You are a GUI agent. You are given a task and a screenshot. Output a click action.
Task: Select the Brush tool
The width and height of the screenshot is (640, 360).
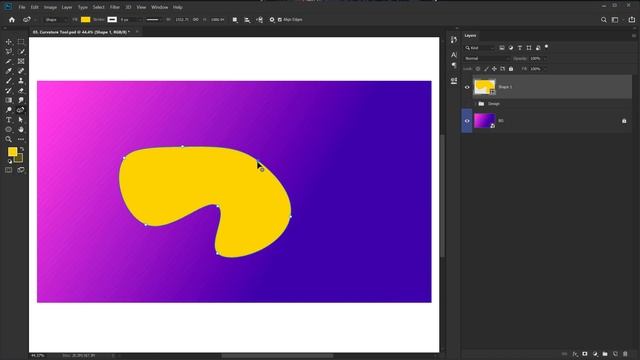9,81
